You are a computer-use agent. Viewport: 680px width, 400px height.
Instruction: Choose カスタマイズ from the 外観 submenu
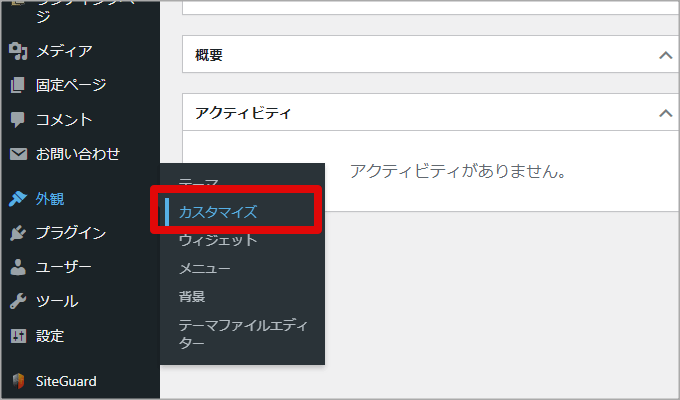[x=218, y=212]
